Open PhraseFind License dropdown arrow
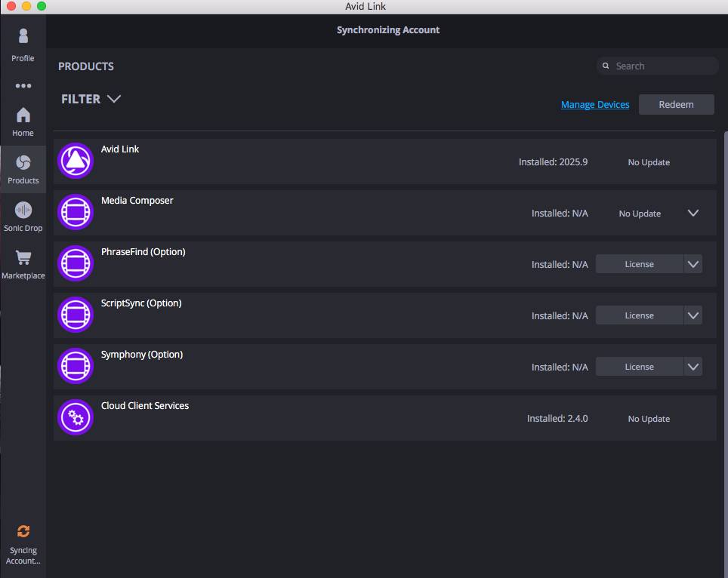This screenshot has width=728, height=578. [693, 264]
